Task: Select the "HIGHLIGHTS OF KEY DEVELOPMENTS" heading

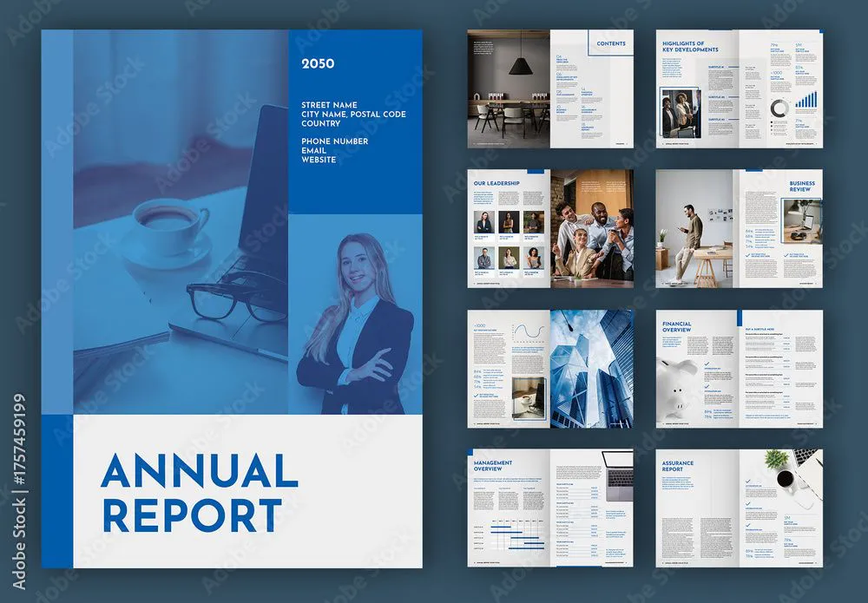Action: pos(690,47)
